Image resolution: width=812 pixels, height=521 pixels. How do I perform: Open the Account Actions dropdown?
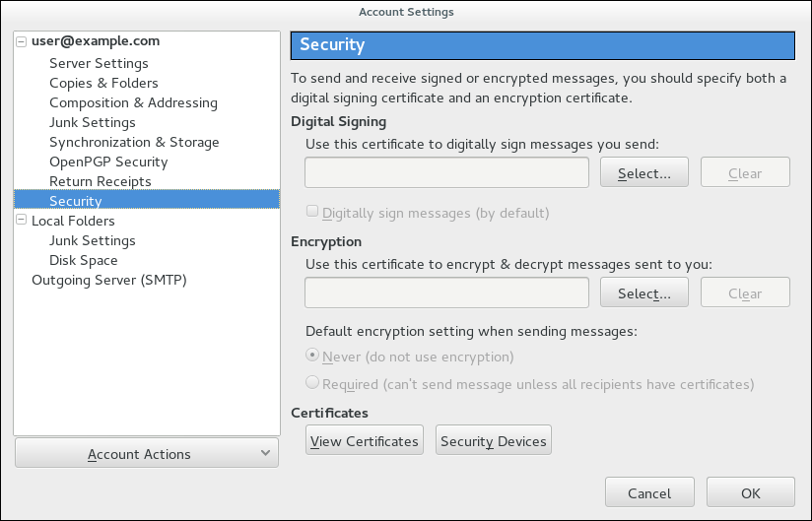pos(147,453)
